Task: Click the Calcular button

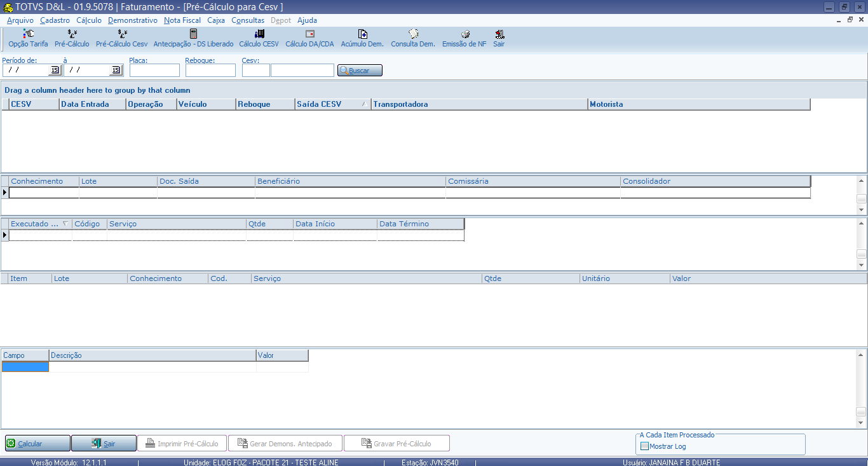Action: pos(37,443)
